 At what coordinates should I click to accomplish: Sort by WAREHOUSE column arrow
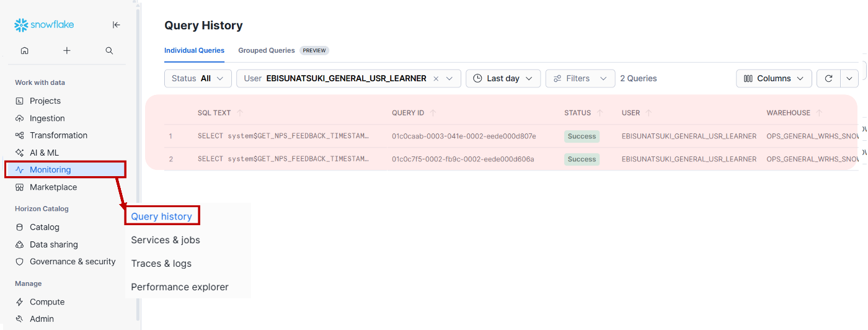819,113
